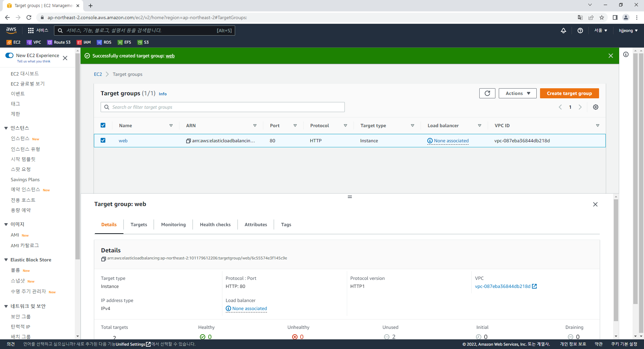Open the AWS home logo
The image size is (644, 349).
coord(11,30)
